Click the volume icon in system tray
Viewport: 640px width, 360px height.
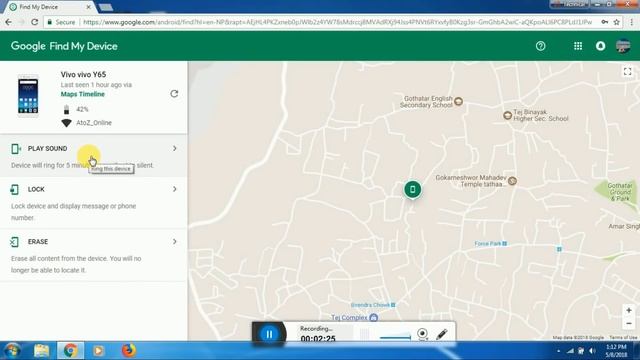[592, 351]
